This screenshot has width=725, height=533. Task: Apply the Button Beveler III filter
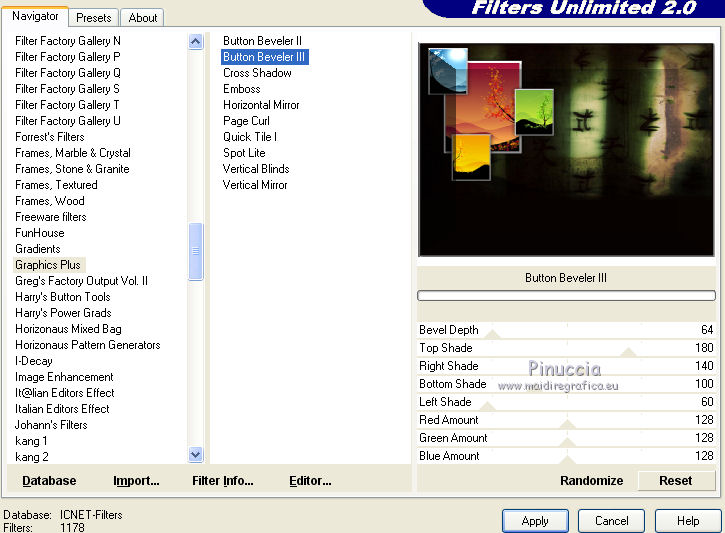[x=535, y=521]
